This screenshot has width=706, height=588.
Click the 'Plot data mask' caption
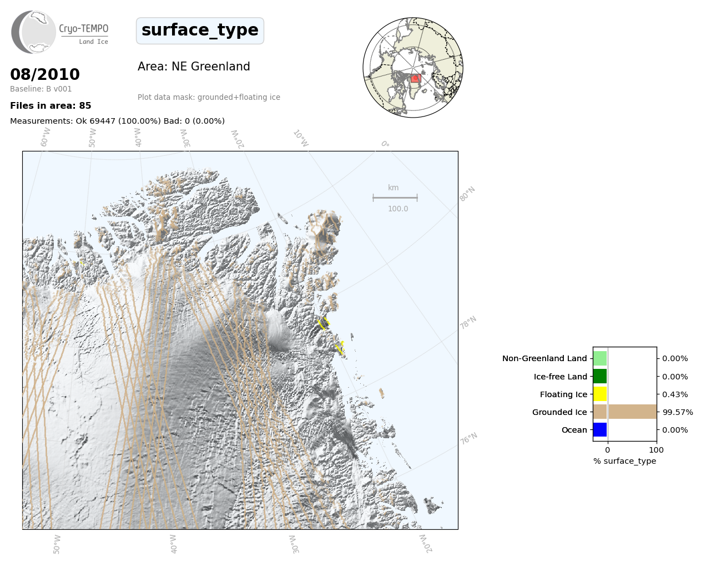[x=209, y=97]
